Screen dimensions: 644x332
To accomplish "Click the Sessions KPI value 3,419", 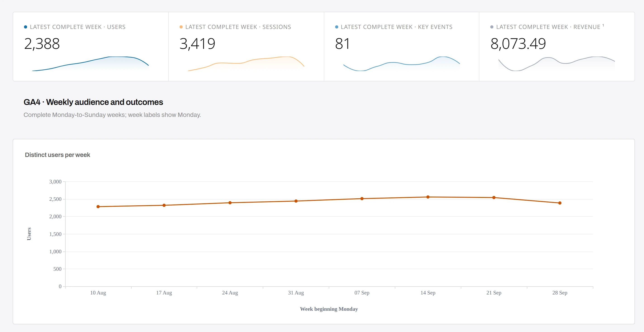I will 197,44.
